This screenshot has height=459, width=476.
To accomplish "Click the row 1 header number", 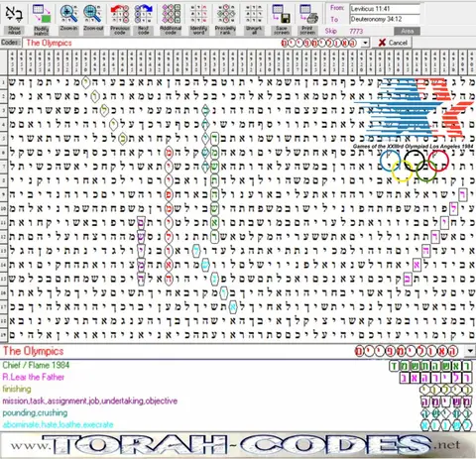I will [3, 82].
